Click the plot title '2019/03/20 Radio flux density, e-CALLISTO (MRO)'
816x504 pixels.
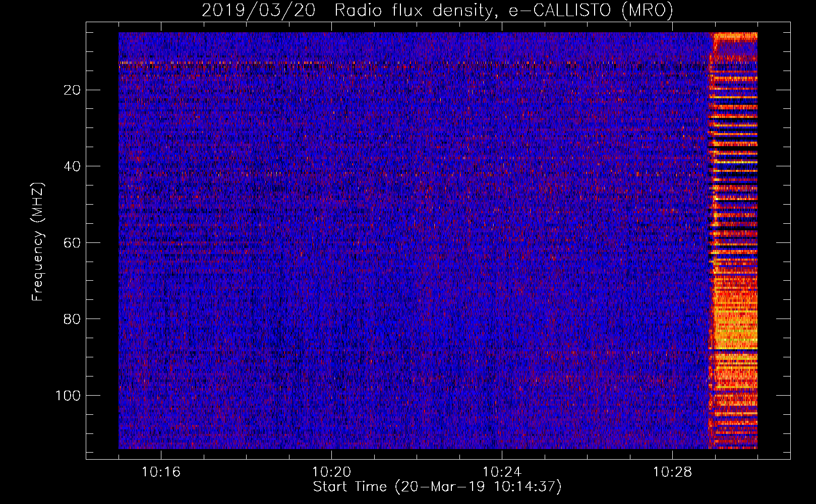pos(437,10)
